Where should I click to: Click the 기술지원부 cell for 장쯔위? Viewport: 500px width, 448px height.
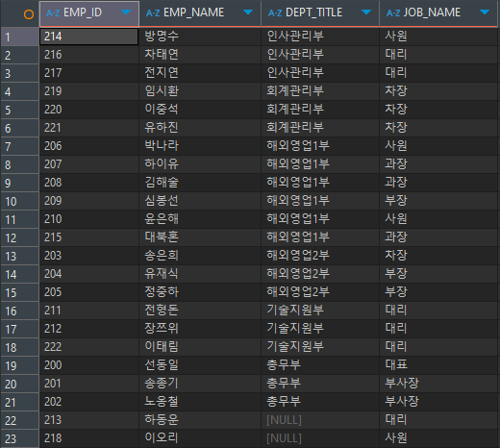320,329
